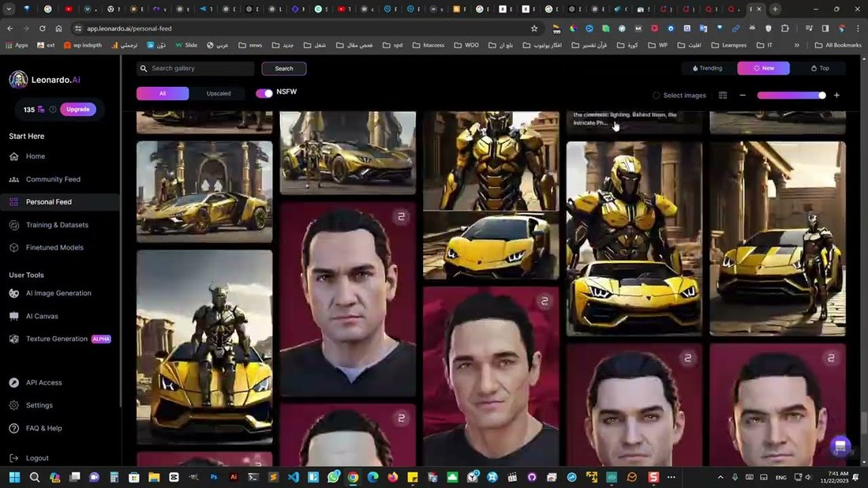
Task: Open the Learnpress bookmarks folder
Action: click(x=728, y=45)
